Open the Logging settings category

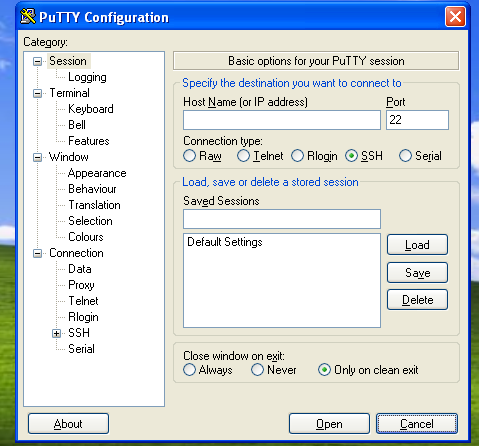pyautogui.click(x=87, y=77)
